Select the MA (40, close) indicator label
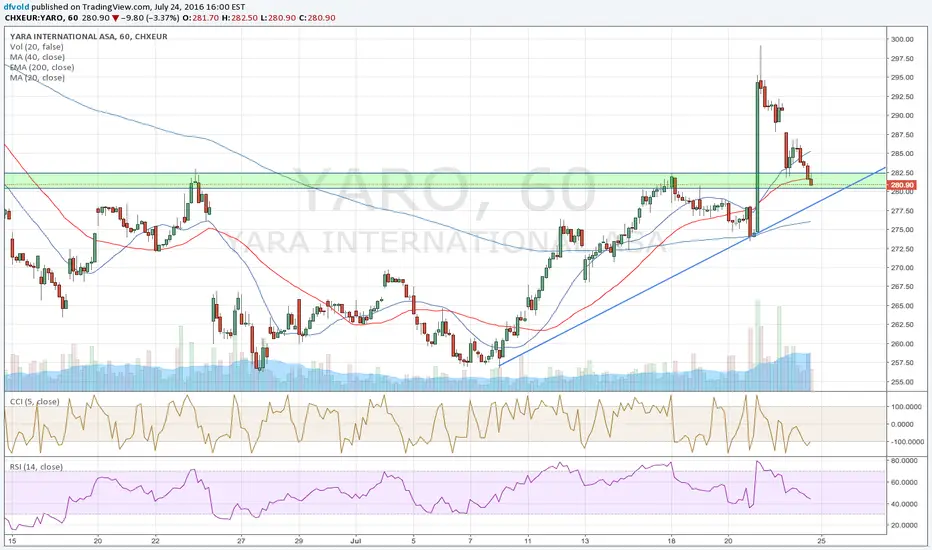This screenshot has height=550, width=932. [x=37, y=57]
